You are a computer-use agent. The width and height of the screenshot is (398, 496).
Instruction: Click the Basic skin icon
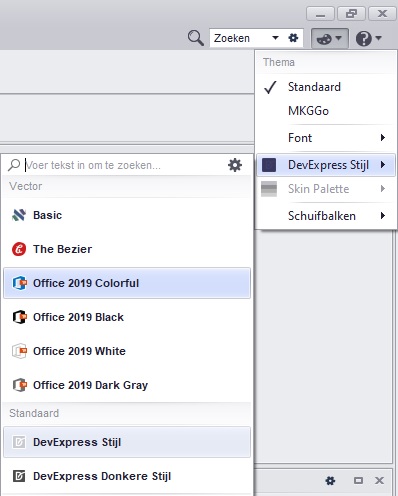pyautogui.click(x=19, y=215)
